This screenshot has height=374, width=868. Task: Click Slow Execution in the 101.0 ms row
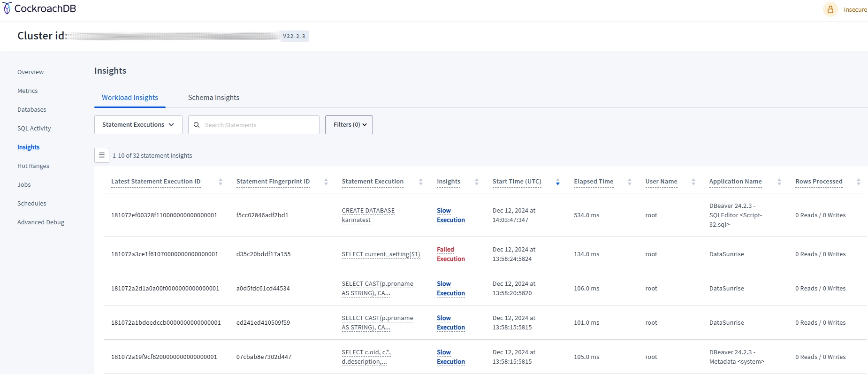pos(451,322)
